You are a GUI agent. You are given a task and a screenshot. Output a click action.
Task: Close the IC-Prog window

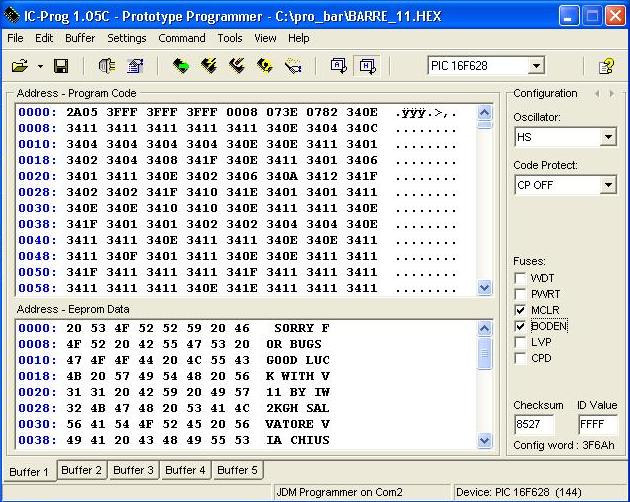pos(615,16)
